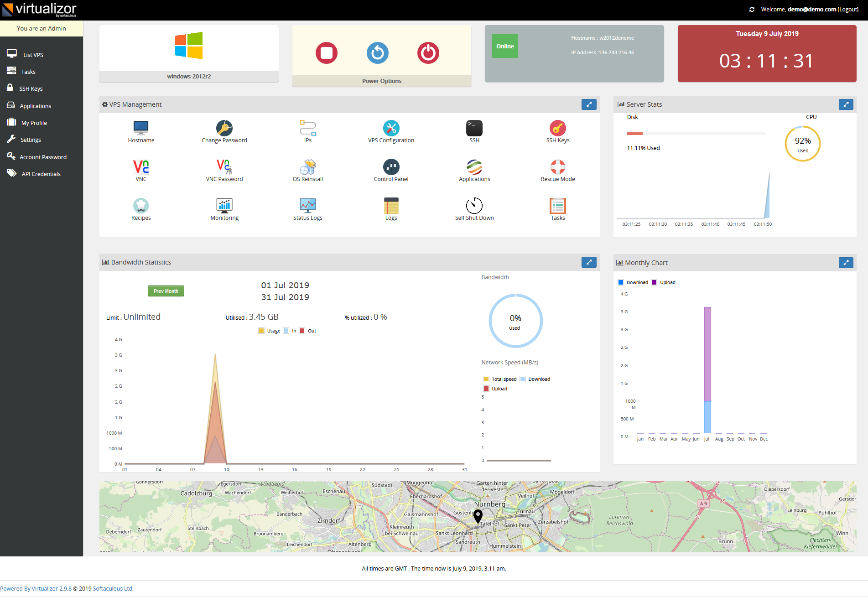The image size is (868, 597).
Task: Open SSH Keys in VPS Management
Action: pos(558,128)
